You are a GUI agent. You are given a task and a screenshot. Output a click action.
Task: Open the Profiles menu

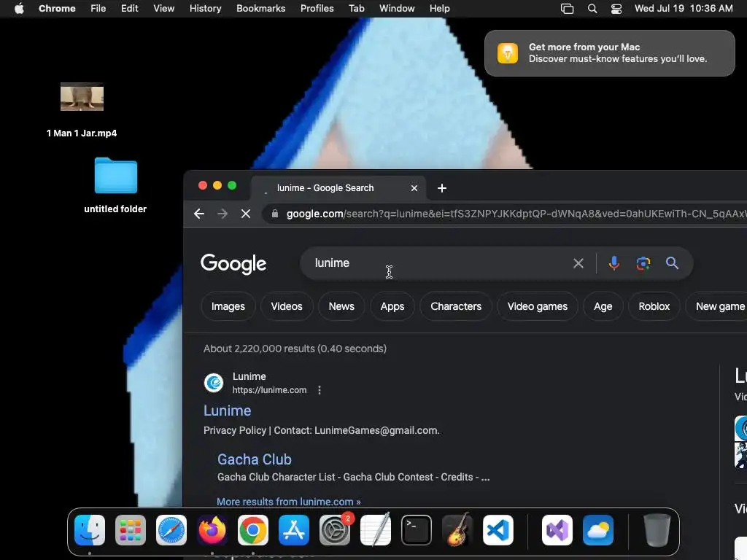tap(317, 9)
